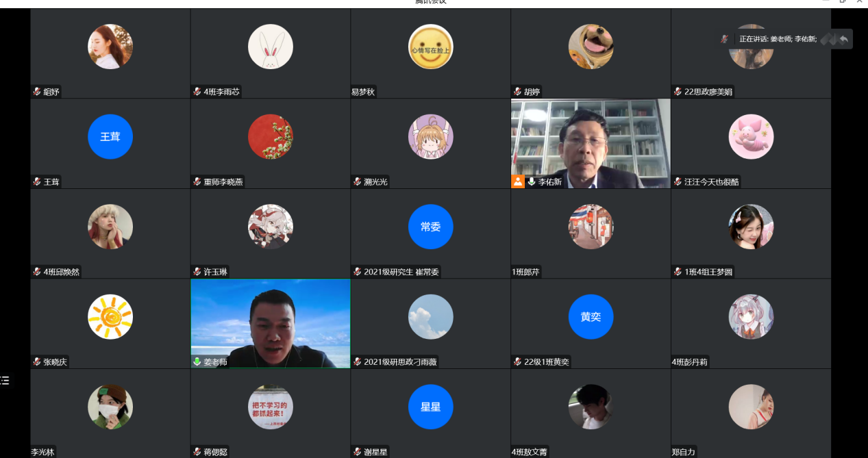Click the blue 黄奕 avatar circle
The width and height of the screenshot is (868, 458).
tap(591, 316)
